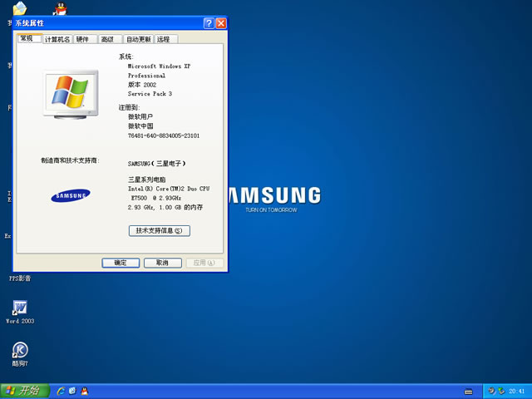This screenshot has height=399, width=532.
Task: Go to the 远程 tab
Action: pyautogui.click(x=163, y=39)
